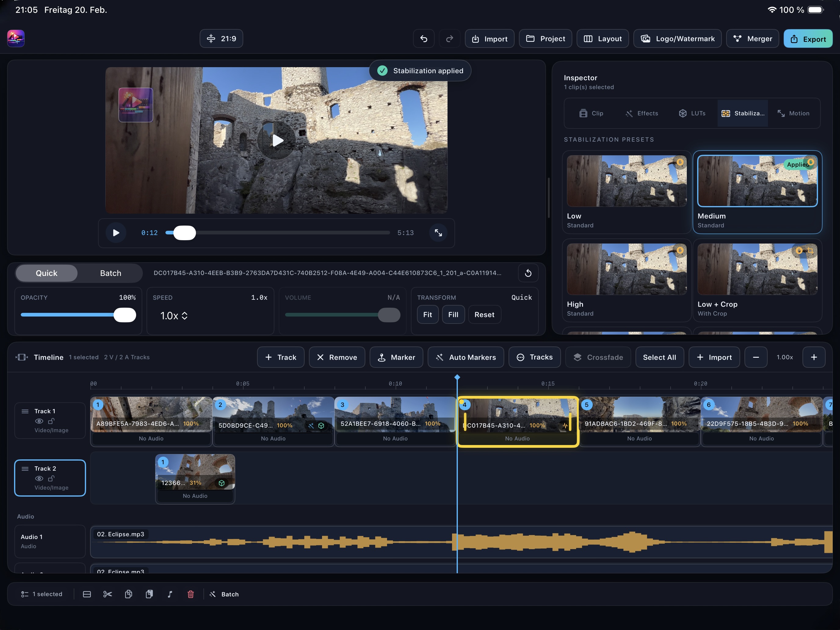Zoom in timeline with plus icon

point(814,357)
